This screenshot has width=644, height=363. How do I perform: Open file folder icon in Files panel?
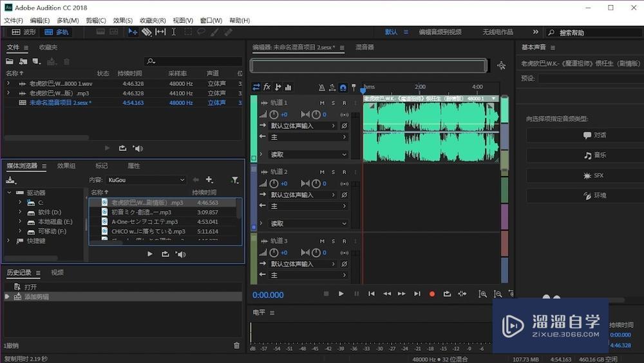(10, 62)
